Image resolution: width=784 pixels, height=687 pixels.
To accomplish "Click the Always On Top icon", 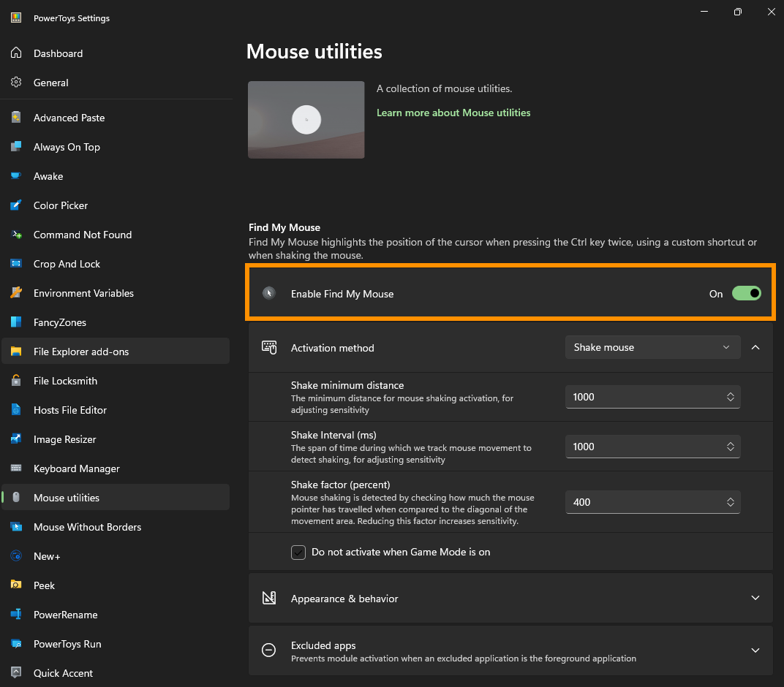I will pyautogui.click(x=16, y=146).
